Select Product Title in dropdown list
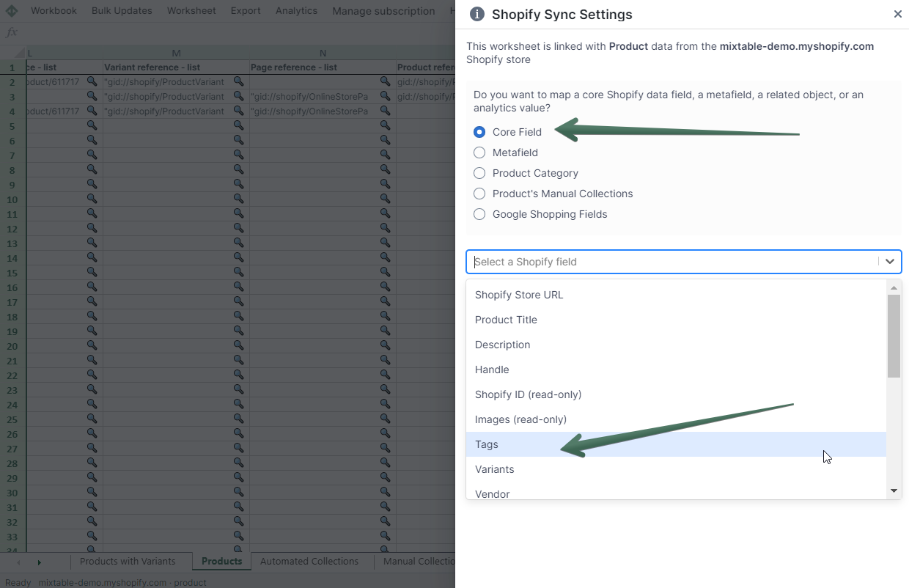 point(506,320)
